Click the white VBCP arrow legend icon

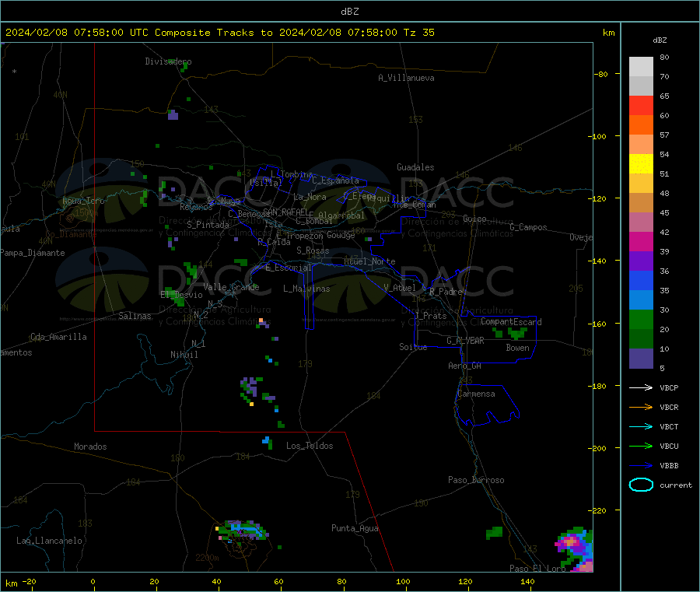click(641, 387)
